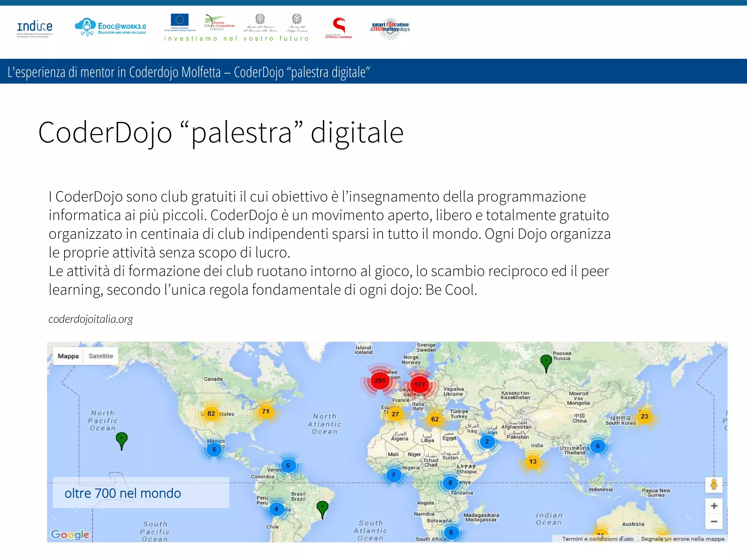Switch map to Satellite view

pyautogui.click(x=101, y=356)
